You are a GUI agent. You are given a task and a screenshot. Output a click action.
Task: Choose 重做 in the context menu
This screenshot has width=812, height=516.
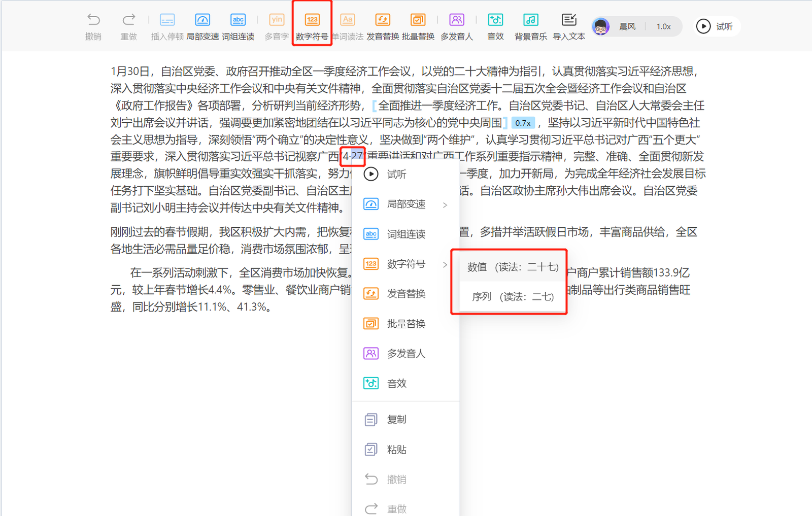pyautogui.click(x=405, y=508)
